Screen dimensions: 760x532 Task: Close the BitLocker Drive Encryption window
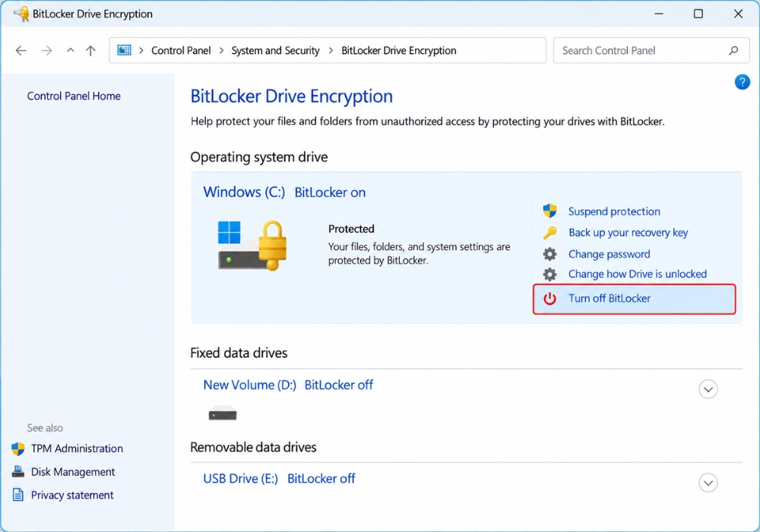pos(738,14)
